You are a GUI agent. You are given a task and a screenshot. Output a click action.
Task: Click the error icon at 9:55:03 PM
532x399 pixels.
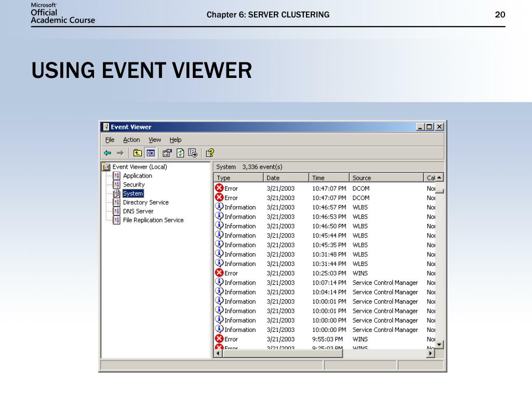[x=219, y=339]
